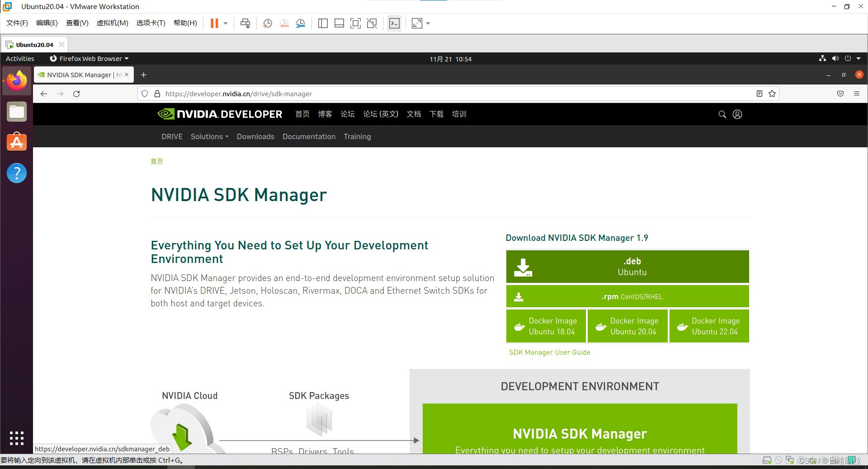Revert to snapshot icon in VMware toolbar
Viewport: 868px width, 469px height.
click(284, 23)
